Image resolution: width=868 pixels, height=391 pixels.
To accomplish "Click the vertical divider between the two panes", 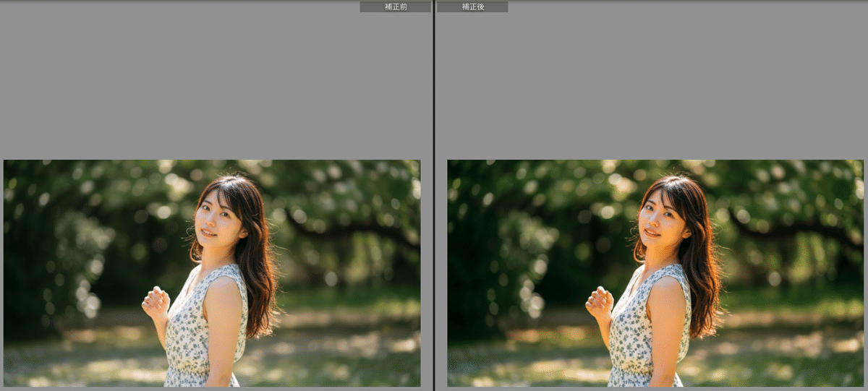I will (434, 195).
